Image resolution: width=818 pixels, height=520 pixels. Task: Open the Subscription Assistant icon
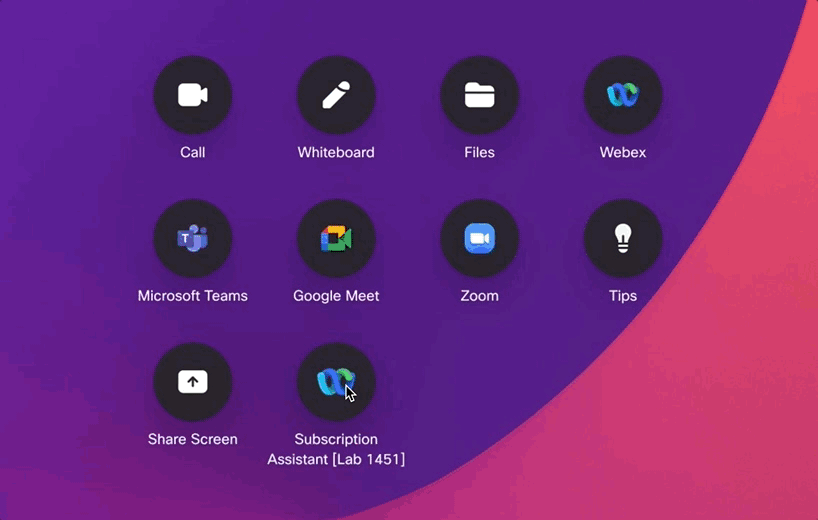pos(336,382)
